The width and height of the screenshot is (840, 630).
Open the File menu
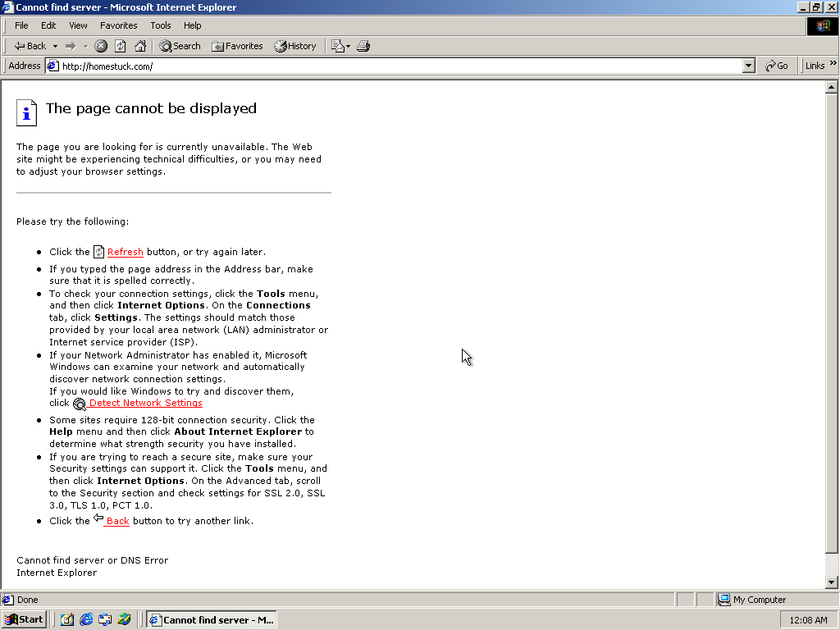coord(21,25)
